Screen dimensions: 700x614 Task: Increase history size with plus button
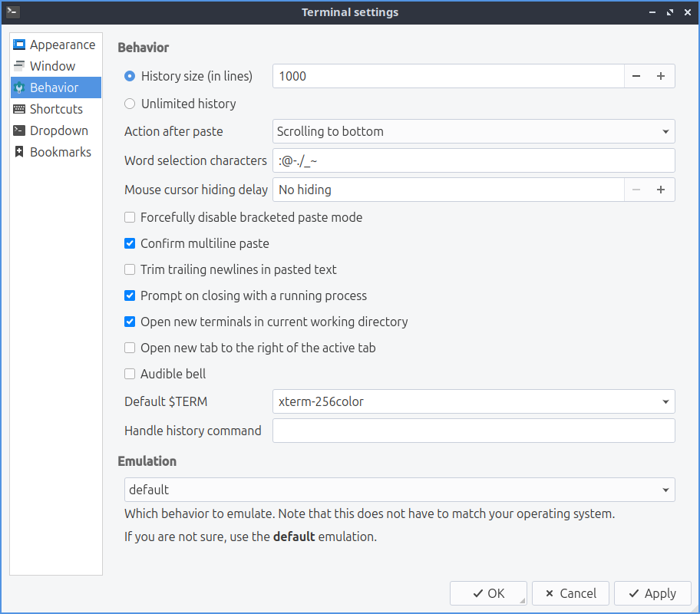[x=660, y=76]
